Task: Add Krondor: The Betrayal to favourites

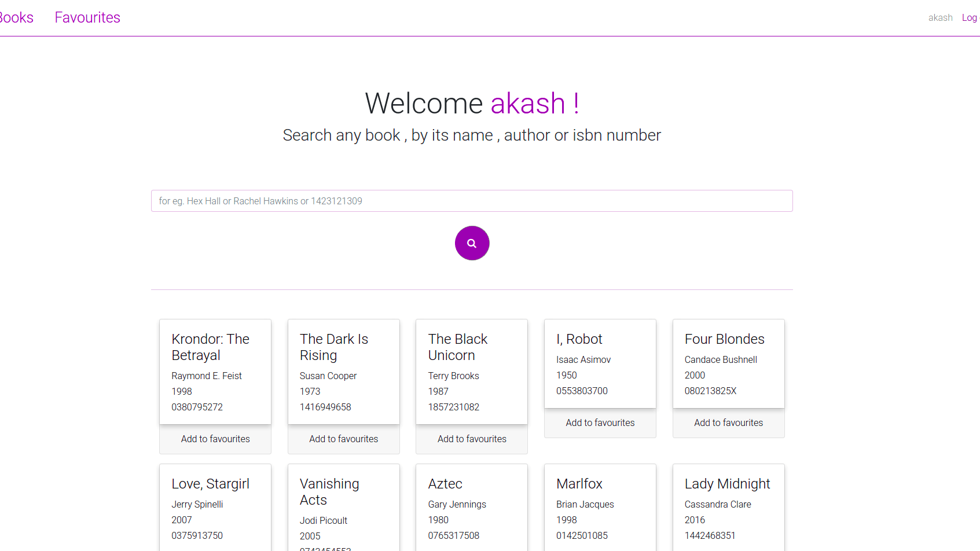Action: pyautogui.click(x=215, y=439)
